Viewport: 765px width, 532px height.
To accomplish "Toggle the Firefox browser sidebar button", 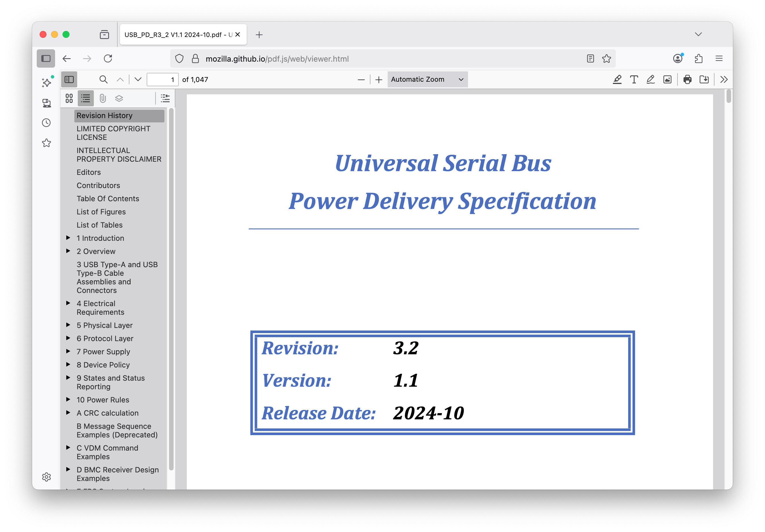I will 46,58.
